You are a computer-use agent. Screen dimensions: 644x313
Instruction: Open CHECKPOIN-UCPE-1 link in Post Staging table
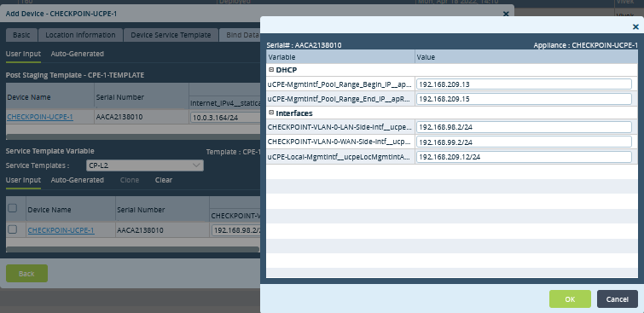point(40,117)
